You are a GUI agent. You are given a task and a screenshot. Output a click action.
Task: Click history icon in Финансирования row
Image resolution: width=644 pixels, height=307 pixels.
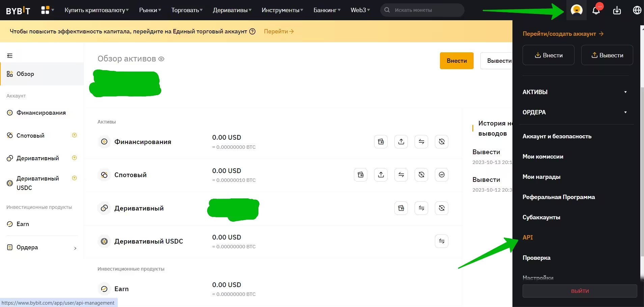pos(442,142)
